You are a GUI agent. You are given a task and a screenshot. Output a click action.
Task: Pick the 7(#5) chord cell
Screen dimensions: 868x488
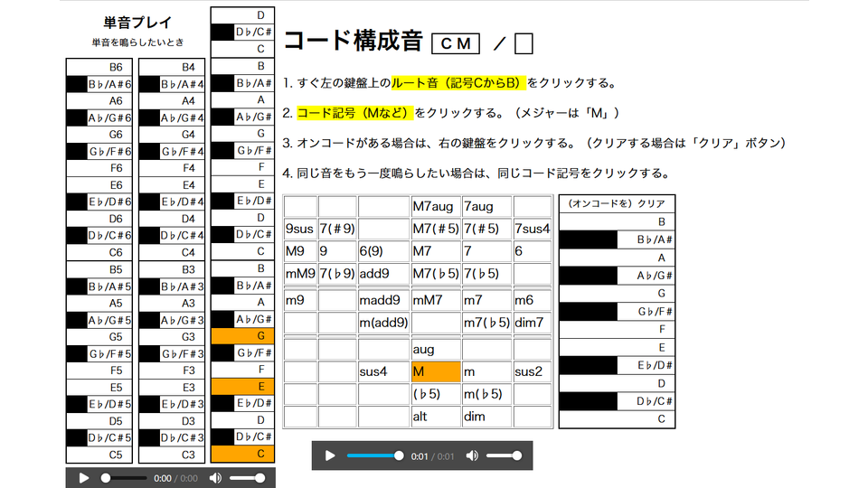point(486,229)
